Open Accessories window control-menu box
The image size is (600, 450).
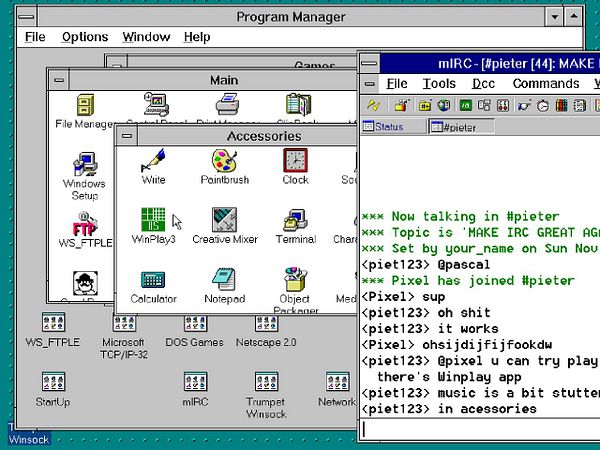point(127,136)
